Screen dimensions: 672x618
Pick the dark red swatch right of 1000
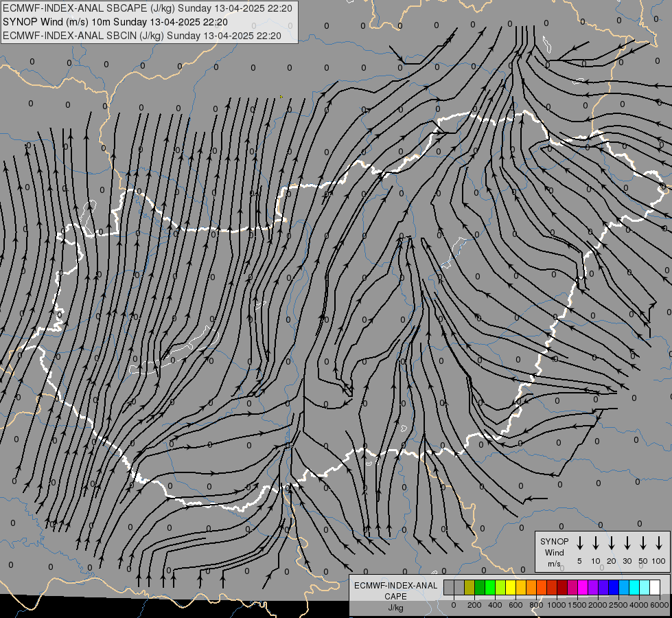click(x=562, y=587)
